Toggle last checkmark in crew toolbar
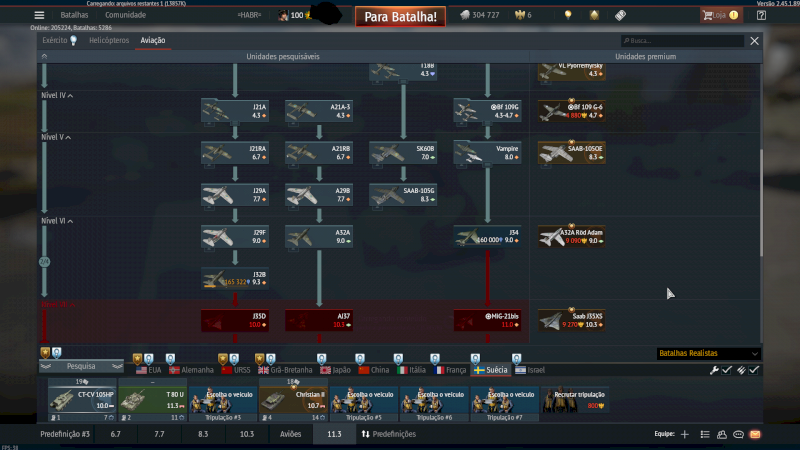 [754, 370]
